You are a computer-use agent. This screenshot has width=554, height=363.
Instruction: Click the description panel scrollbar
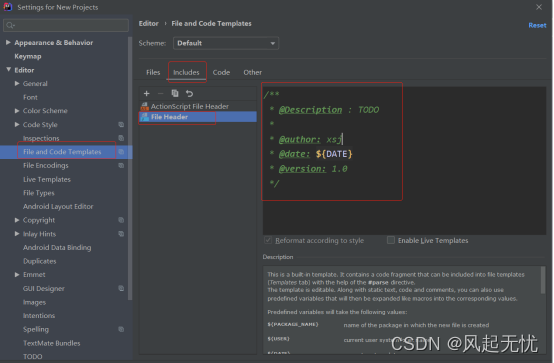(543, 280)
